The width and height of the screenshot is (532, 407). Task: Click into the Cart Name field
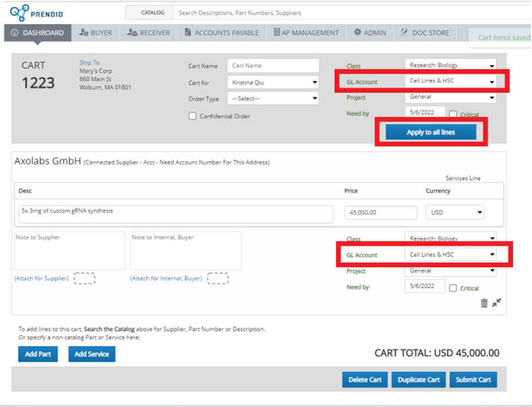[x=273, y=65]
